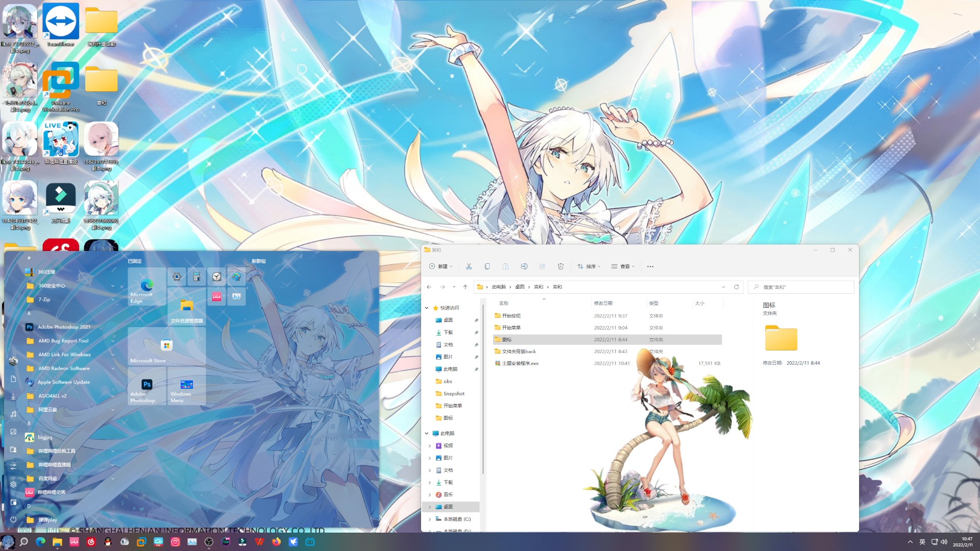The height and width of the screenshot is (551, 980).
Task: Click the Refresh icon beside address bar
Action: (x=736, y=287)
